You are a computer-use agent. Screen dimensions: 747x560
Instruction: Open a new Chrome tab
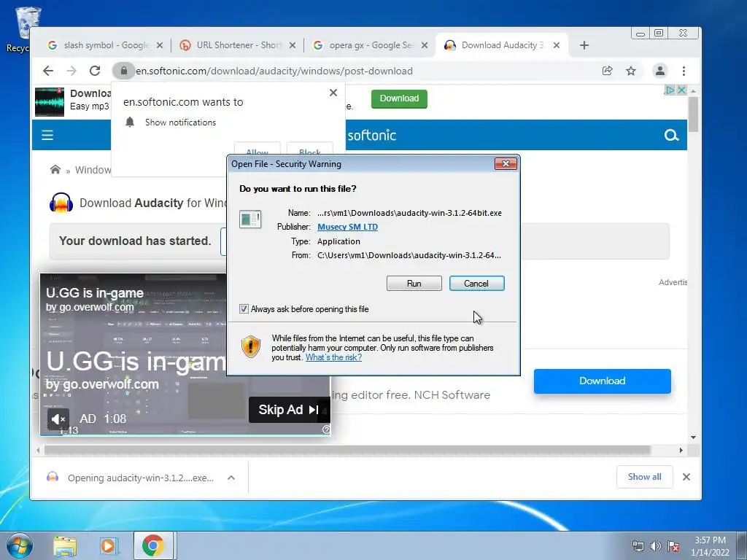pos(584,45)
